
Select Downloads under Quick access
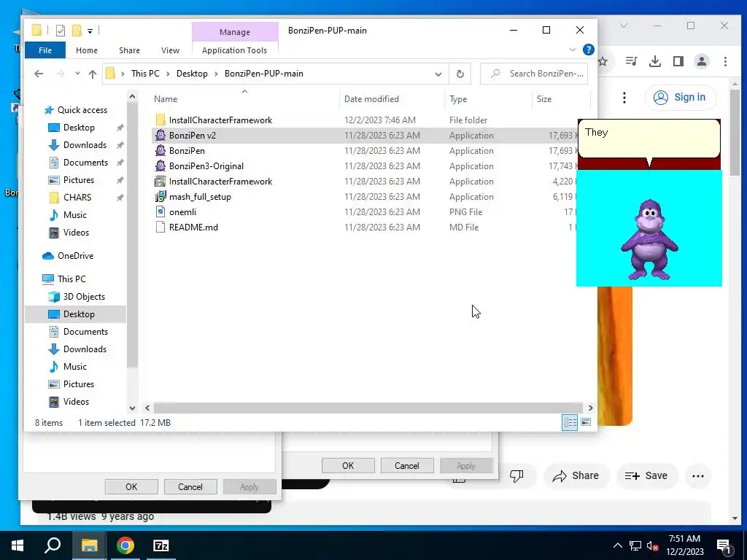[x=85, y=145]
